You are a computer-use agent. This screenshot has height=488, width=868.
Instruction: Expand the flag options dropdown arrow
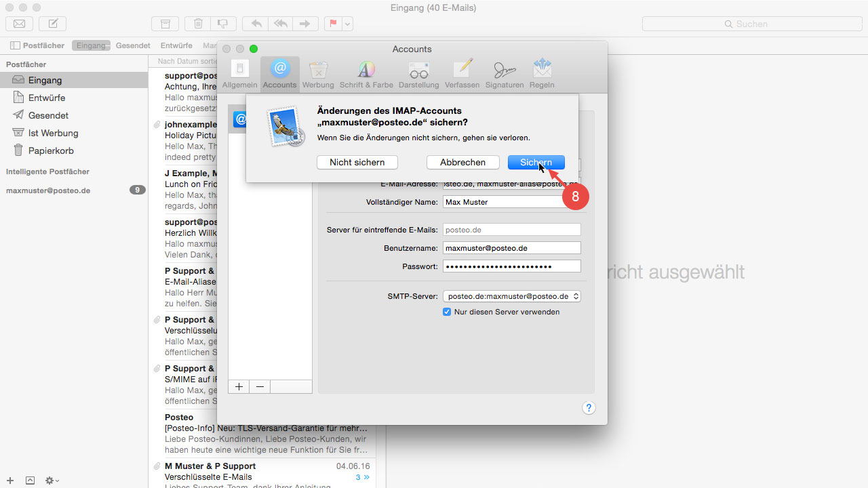pos(348,24)
